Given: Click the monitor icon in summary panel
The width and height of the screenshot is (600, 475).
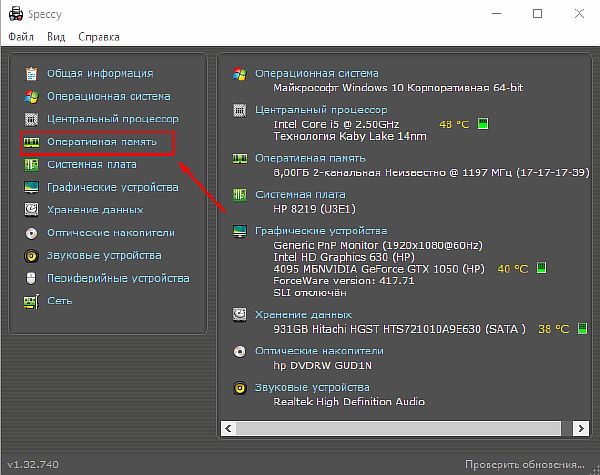Looking at the screenshot, I should click(240, 231).
